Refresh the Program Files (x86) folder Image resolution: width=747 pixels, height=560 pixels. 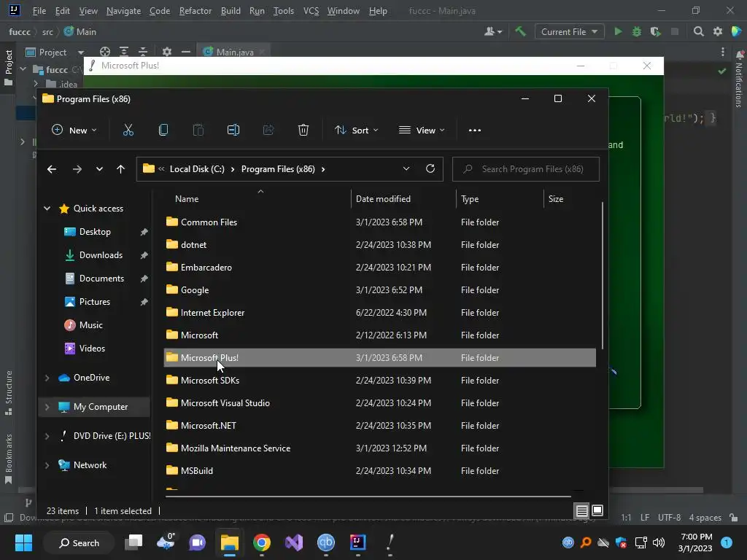(x=430, y=168)
